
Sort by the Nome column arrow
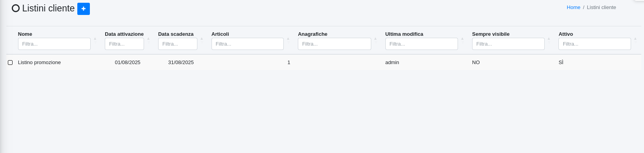pyautogui.click(x=95, y=39)
